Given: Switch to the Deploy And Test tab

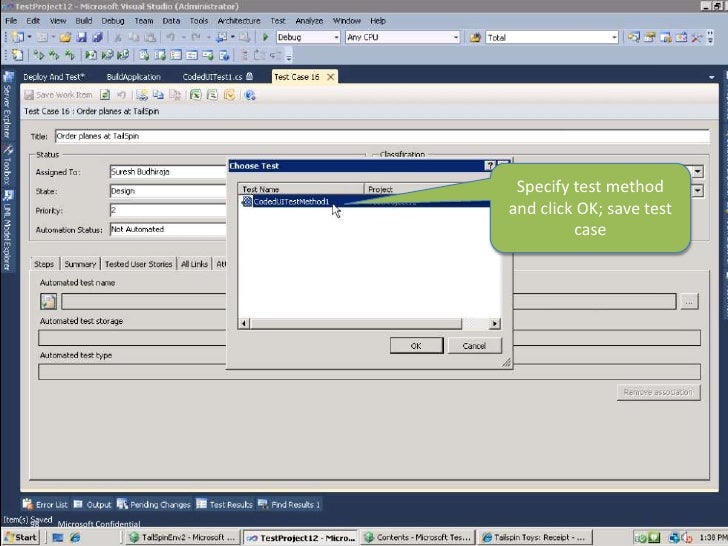Looking at the screenshot, I should coord(54,77).
